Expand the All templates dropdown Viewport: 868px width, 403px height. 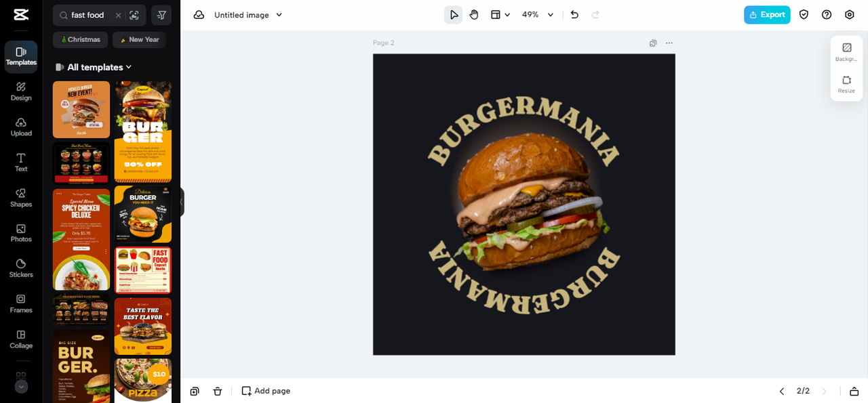coord(94,67)
